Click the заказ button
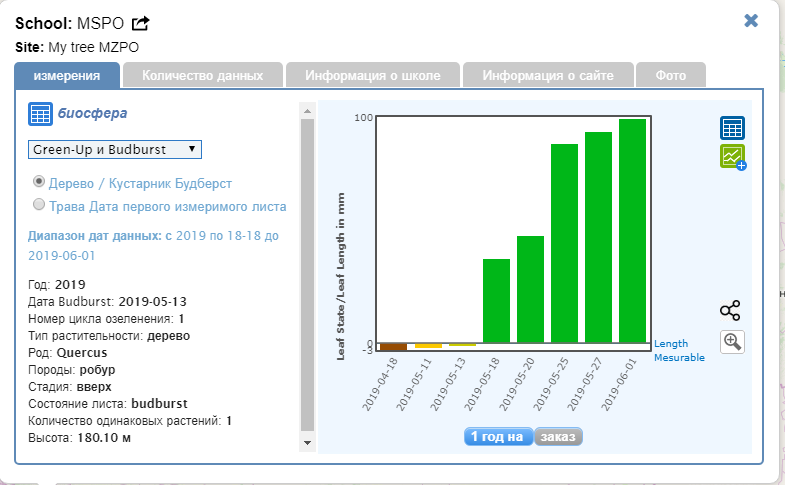Screen dimensions: 785x485 [558, 436]
